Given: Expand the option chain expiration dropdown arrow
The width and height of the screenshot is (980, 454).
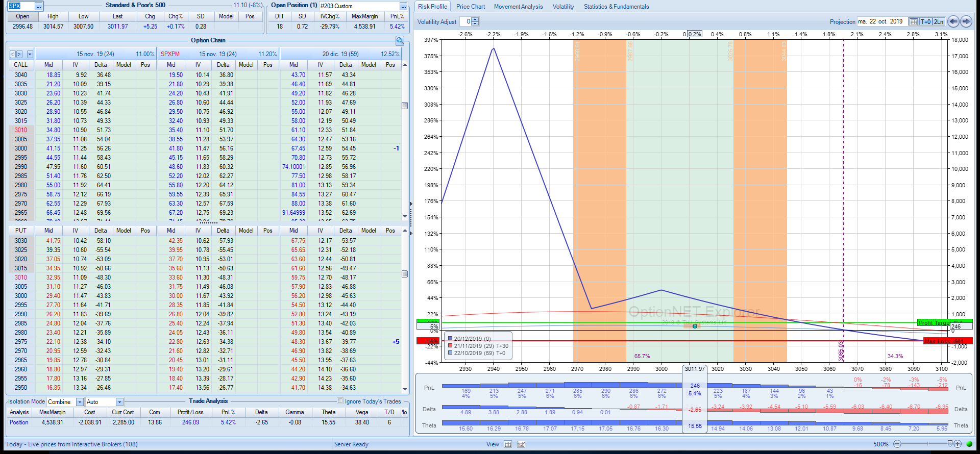Looking at the screenshot, I should [30, 54].
